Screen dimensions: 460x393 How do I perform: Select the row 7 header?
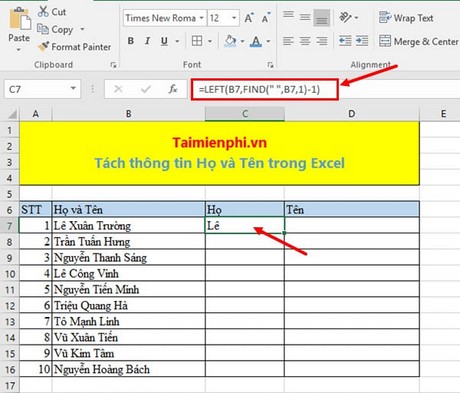[10, 226]
